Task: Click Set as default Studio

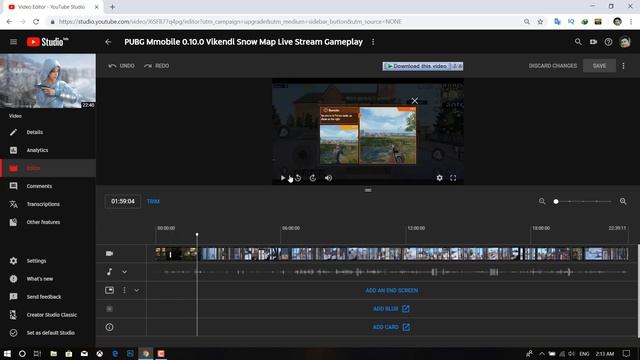Action: point(48,333)
